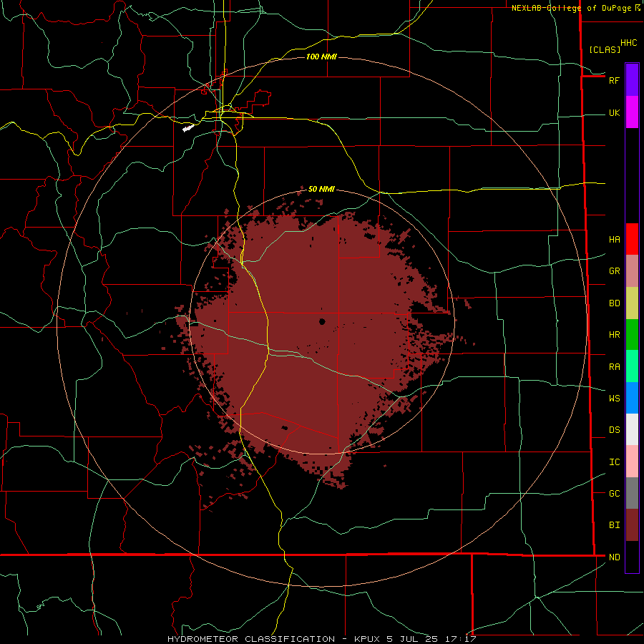Click the black radar site dot at center

(322, 321)
